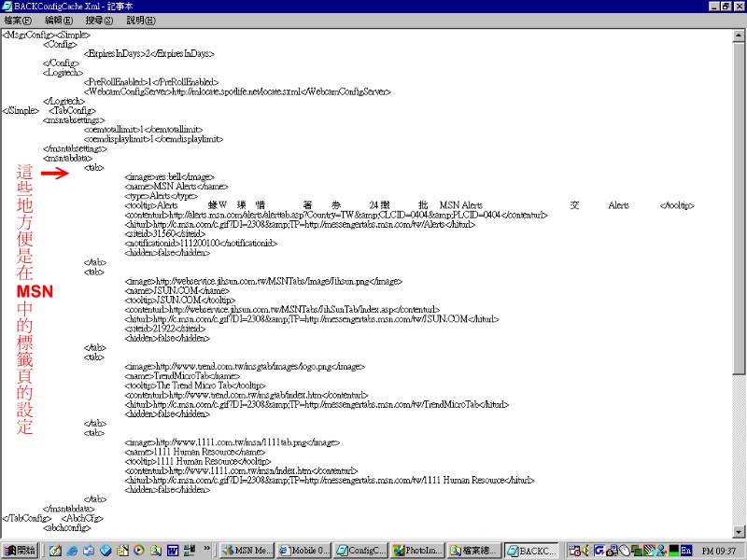The height and width of the screenshot is (560, 747).
Task: Click the BACKC... taskbar button
Action: [x=531, y=551]
